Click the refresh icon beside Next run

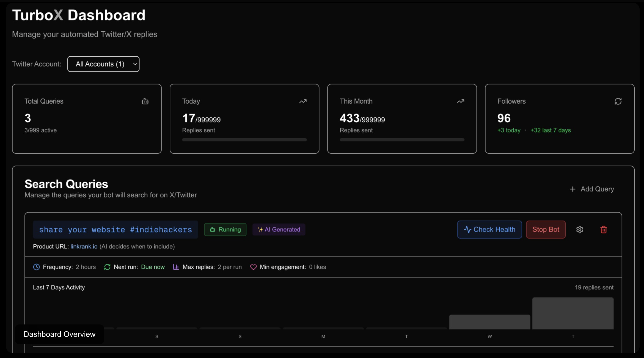coord(107,267)
